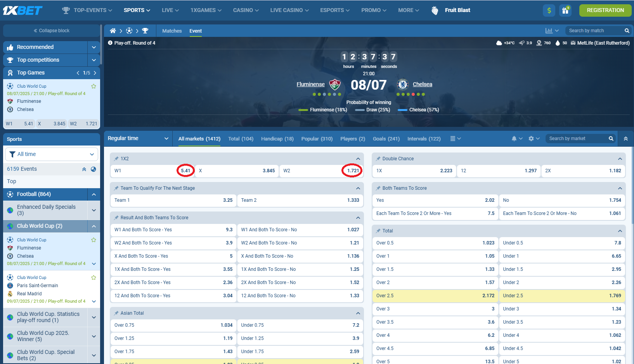The image size is (634, 364).
Task: Click the match search magnifier
Action: 627,31
